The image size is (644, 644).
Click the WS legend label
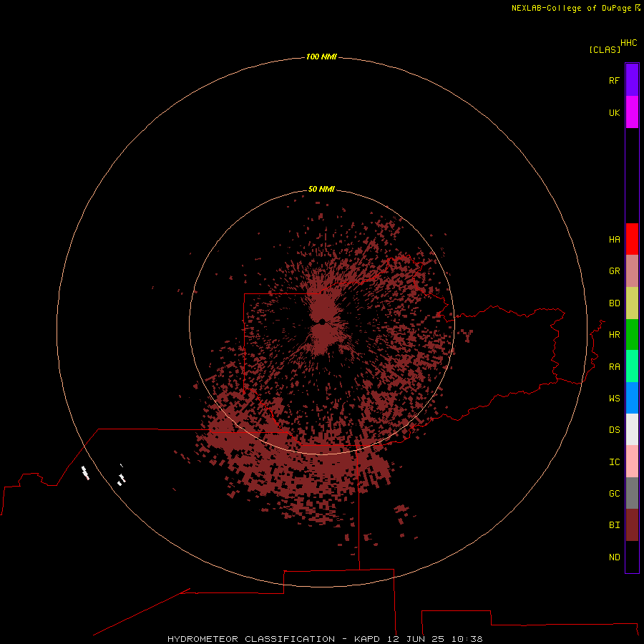(614, 398)
